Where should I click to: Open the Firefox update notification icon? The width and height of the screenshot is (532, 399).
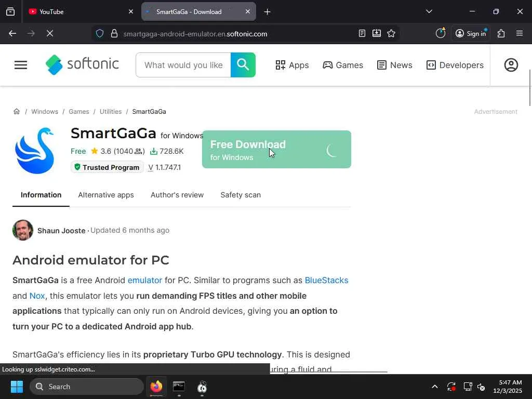(441, 33)
